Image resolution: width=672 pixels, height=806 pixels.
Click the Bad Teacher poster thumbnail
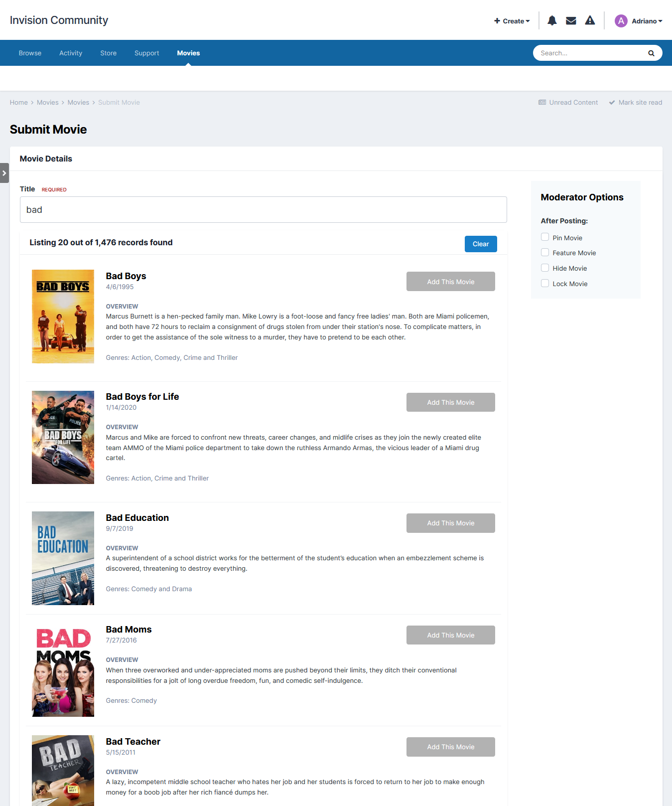pyautogui.click(x=63, y=771)
